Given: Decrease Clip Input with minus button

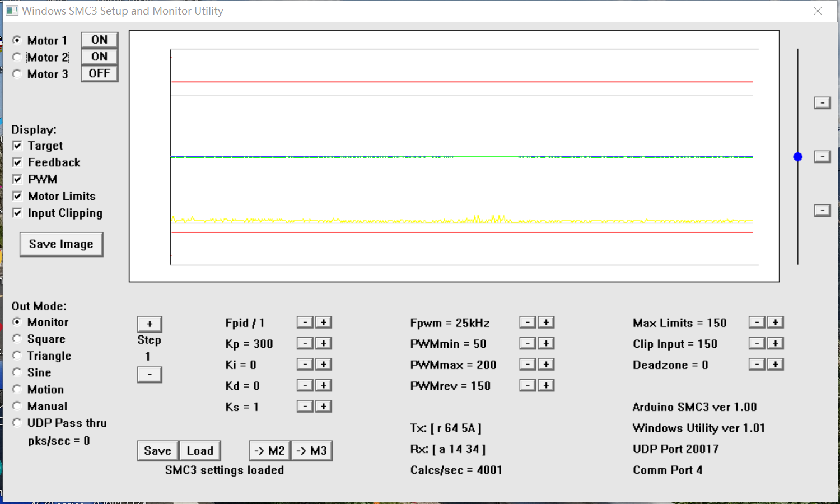Looking at the screenshot, I should [x=757, y=343].
